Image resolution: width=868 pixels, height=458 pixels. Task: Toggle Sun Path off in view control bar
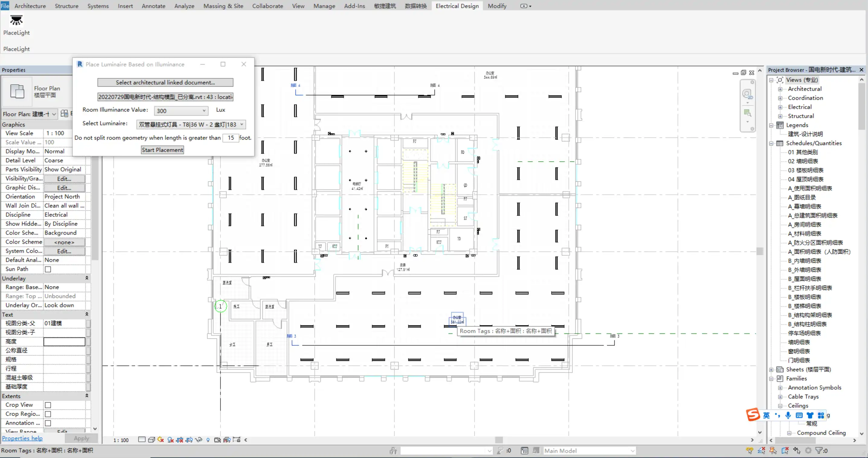[160, 440]
